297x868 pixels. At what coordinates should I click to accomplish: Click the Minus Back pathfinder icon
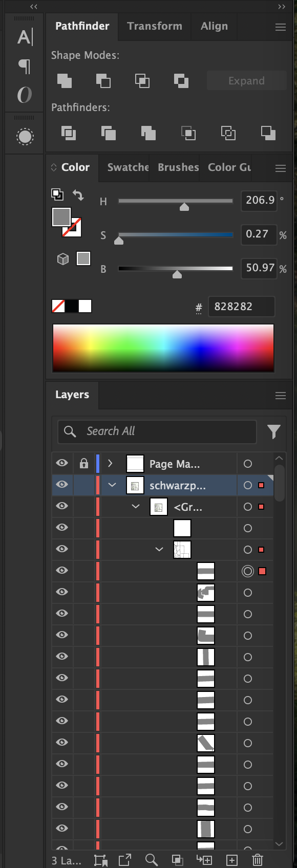point(268,133)
